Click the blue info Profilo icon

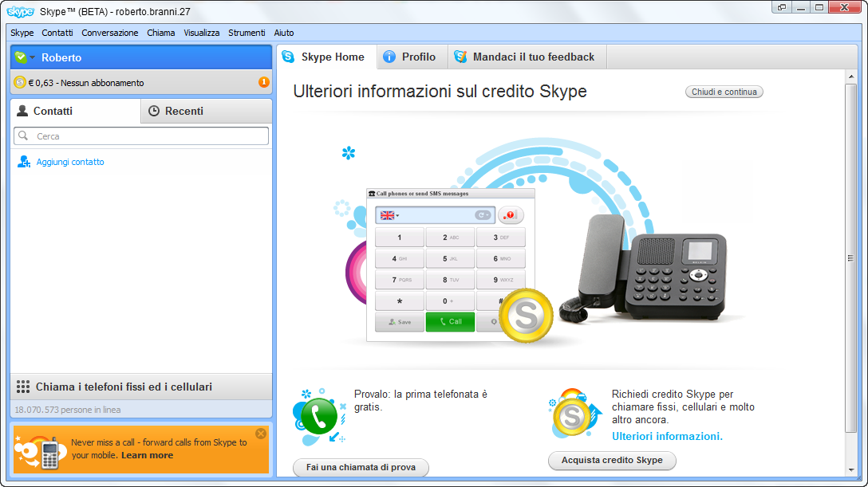(x=389, y=57)
